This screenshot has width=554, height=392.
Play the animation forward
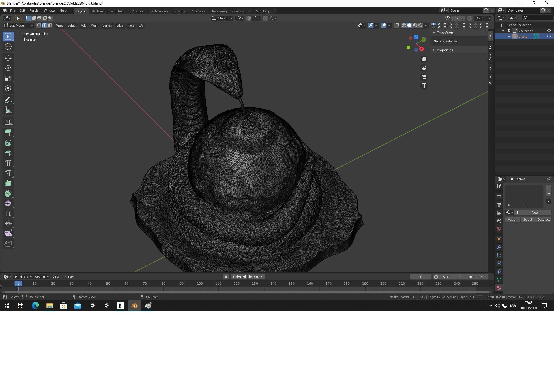250,277
